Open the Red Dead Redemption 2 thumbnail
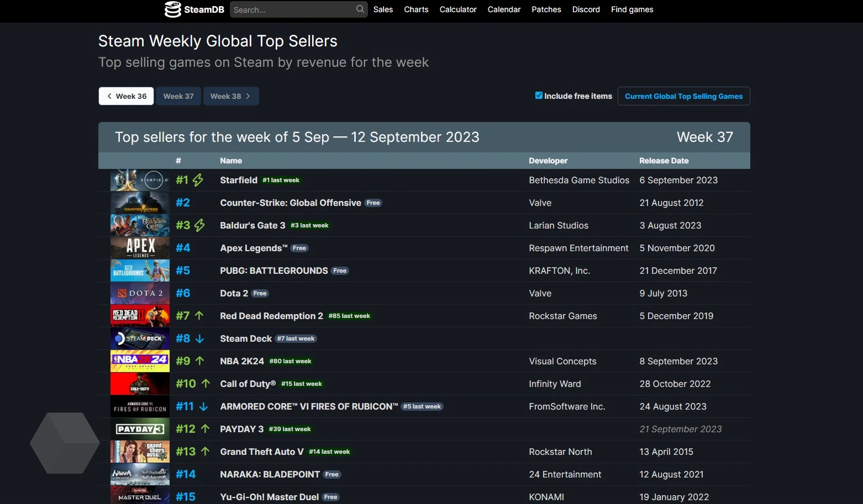This screenshot has height=504, width=863. coord(140,316)
